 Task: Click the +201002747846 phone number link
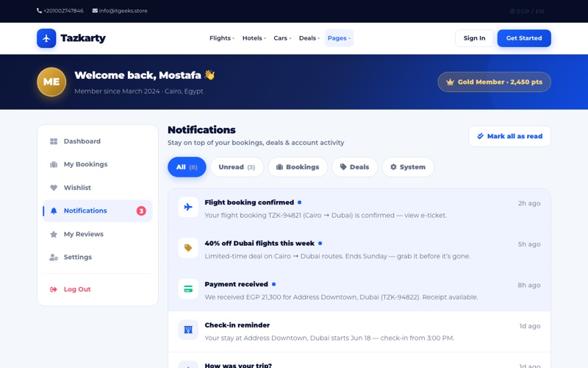pos(60,10)
